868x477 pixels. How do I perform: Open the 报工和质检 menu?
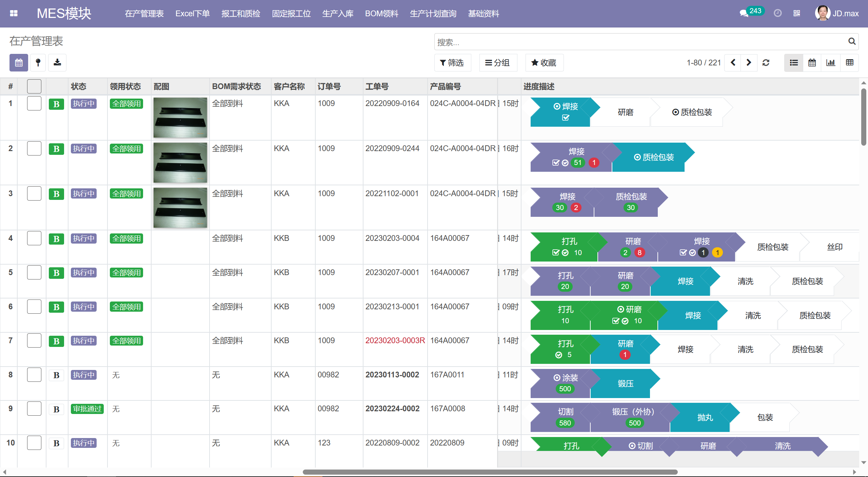[241, 14]
